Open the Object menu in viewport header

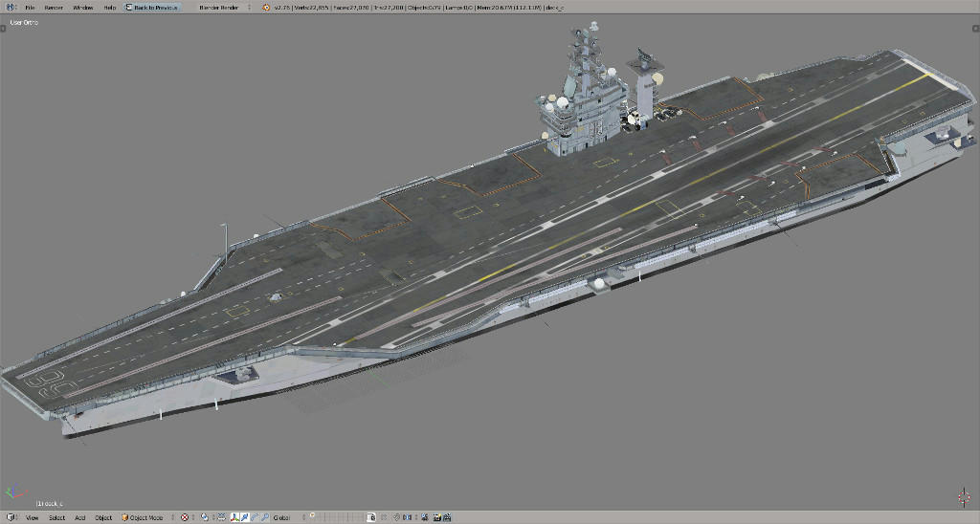coord(103,517)
